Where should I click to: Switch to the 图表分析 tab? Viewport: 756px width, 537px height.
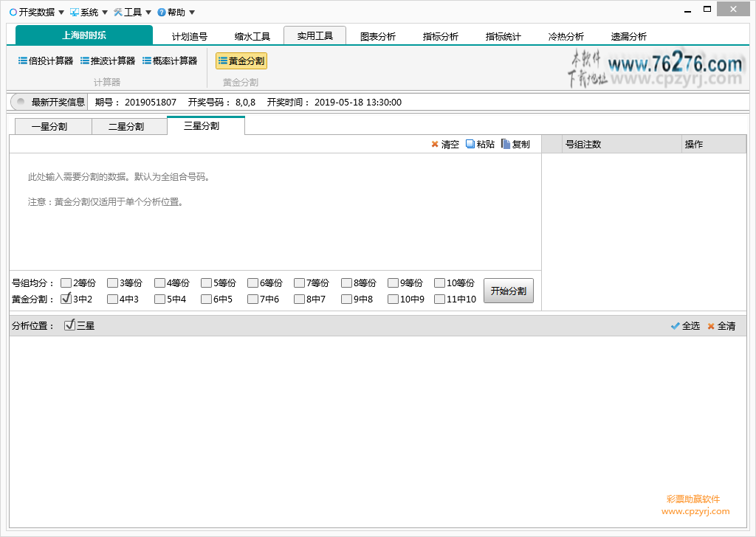click(x=377, y=36)
